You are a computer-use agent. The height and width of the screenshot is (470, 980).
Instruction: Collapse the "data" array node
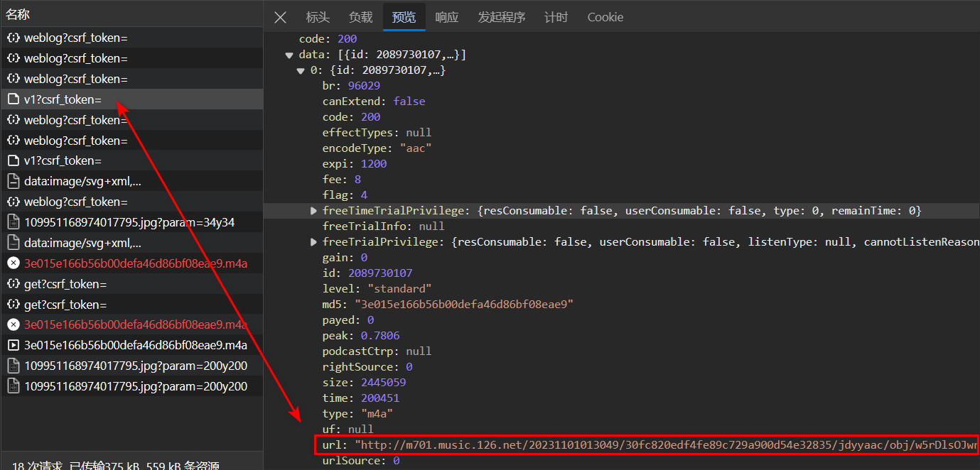(289, 55)
